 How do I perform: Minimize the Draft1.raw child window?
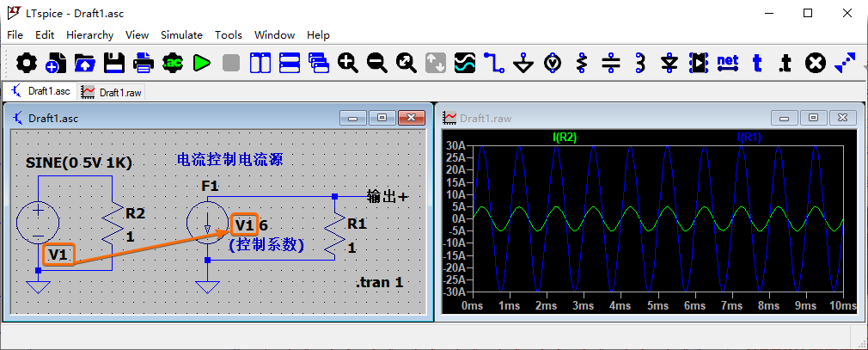785,118
